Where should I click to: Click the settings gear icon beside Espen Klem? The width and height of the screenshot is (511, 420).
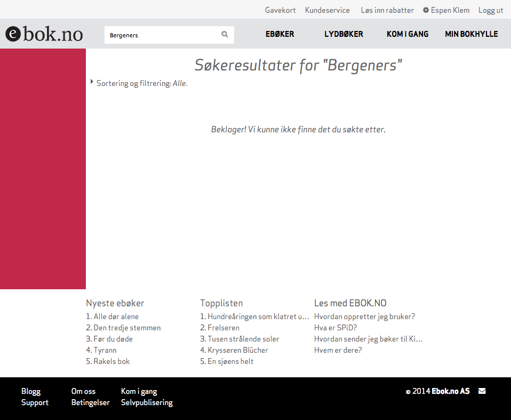pyautogui.click(x=426, y=10)
